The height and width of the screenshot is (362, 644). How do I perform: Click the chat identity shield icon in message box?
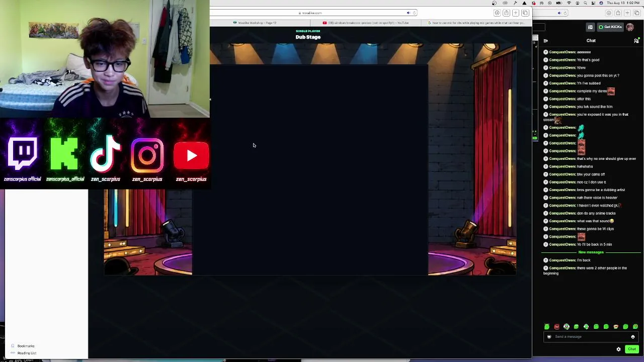pyautogui.click(x=549, y=337)
